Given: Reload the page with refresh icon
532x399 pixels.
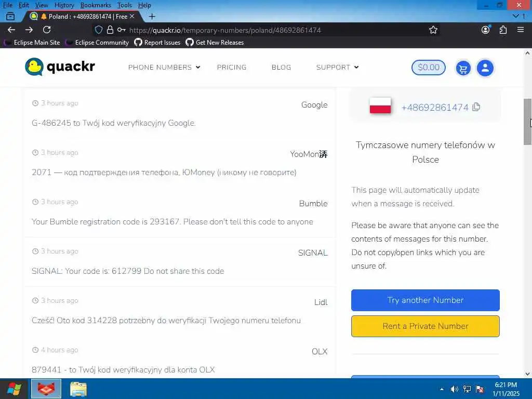Looking at the screenshot, I should [47, 30].
